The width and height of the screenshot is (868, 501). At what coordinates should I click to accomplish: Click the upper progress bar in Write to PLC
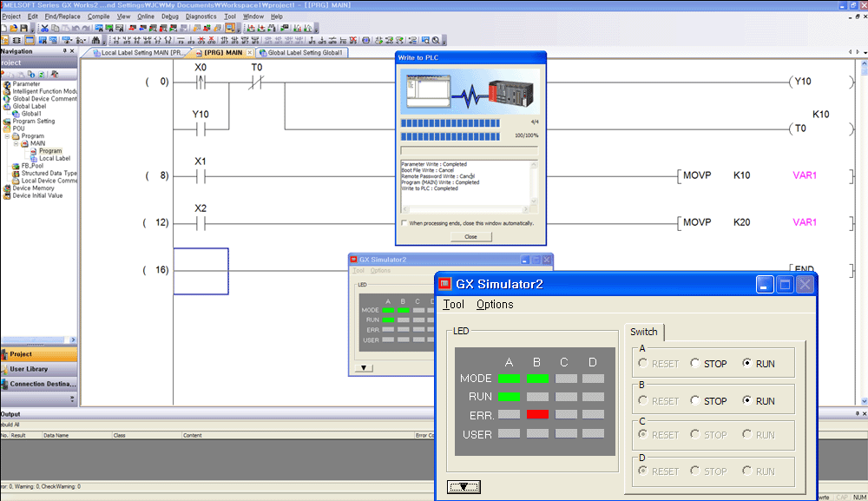[x=450, y=123]
